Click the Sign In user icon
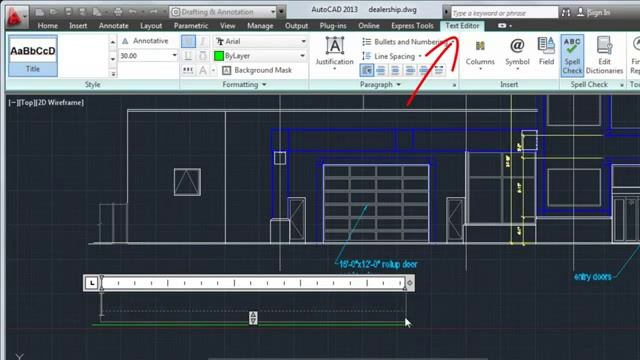 point(580,12)
